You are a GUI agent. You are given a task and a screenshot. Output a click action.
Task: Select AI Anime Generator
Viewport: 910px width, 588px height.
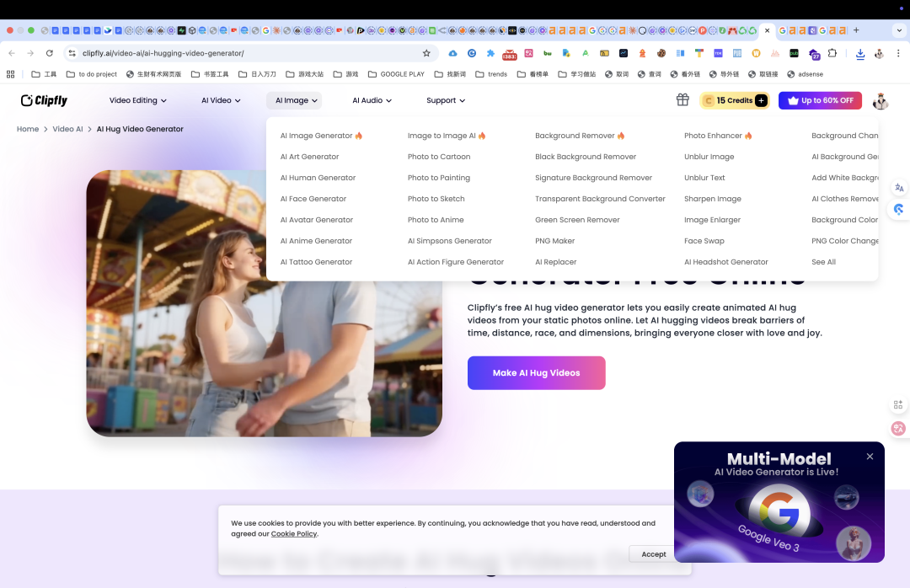[316, 241]
